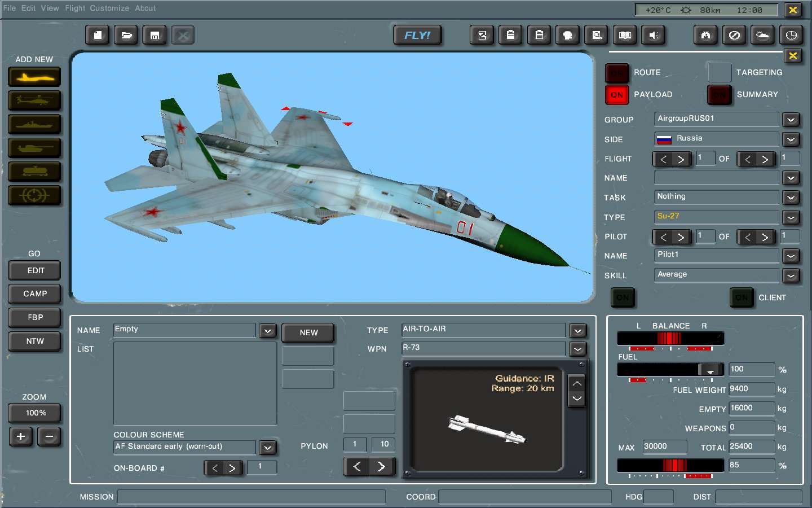Add new helicopter group
Viewport: 812px width, 508px height.
click(34, 100)
